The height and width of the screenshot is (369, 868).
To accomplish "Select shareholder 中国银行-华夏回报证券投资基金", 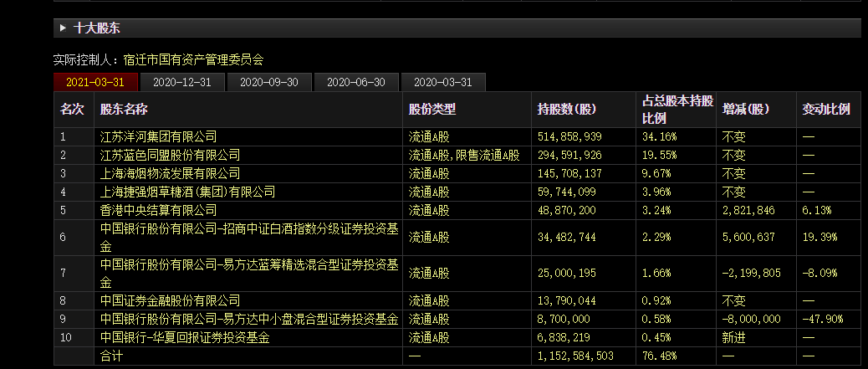I will (185, 337).
